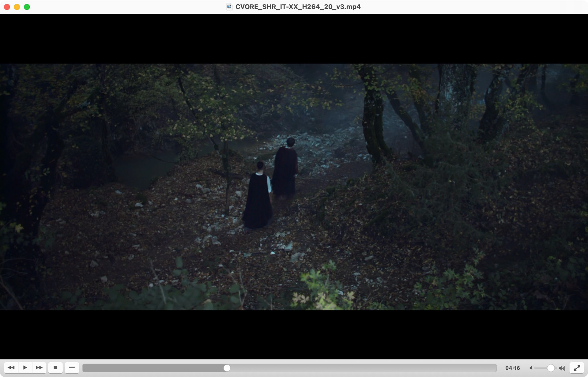The height and width of the screenshot is (377, 588).
Task: Open the playlist view
Action: tap(72, 368)
